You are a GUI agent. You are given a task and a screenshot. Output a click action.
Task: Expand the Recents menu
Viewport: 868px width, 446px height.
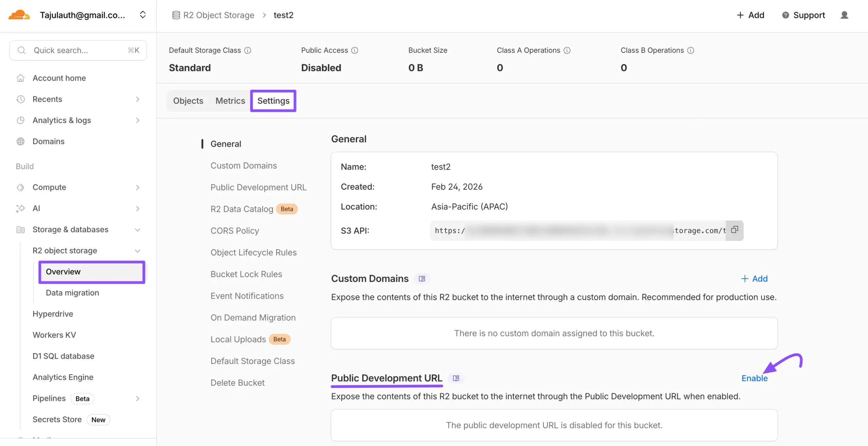[137, 99]
